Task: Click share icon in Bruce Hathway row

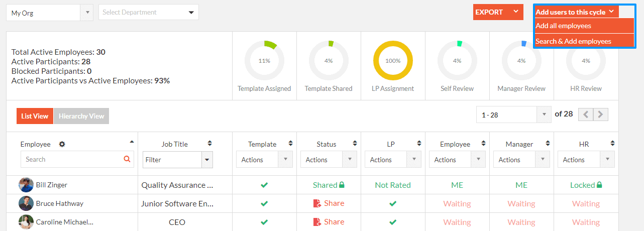Action: 317,203
